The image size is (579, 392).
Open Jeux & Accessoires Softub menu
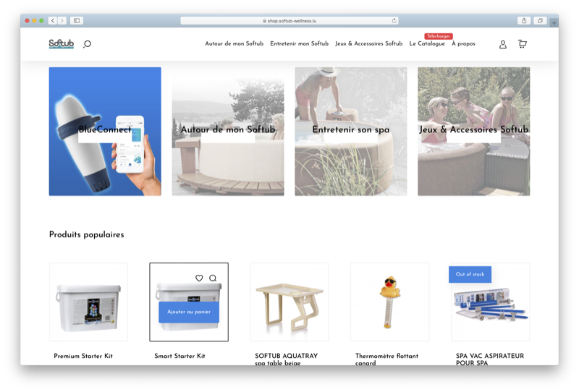(368, 43)
